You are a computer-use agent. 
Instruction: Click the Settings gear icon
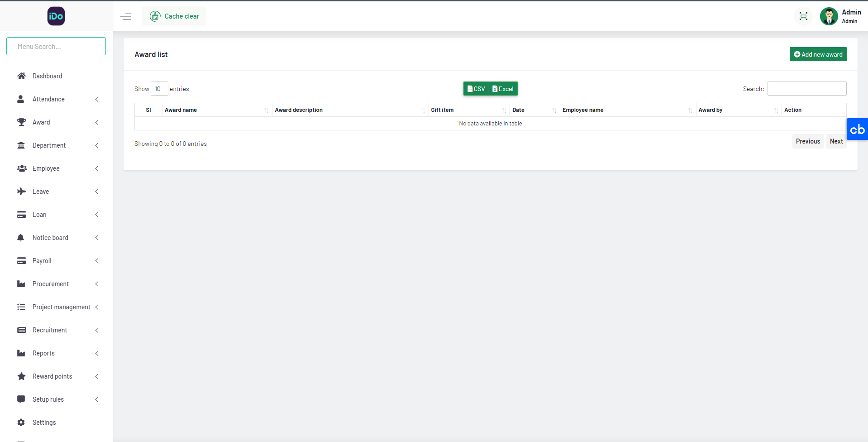[x=21, y=423]
